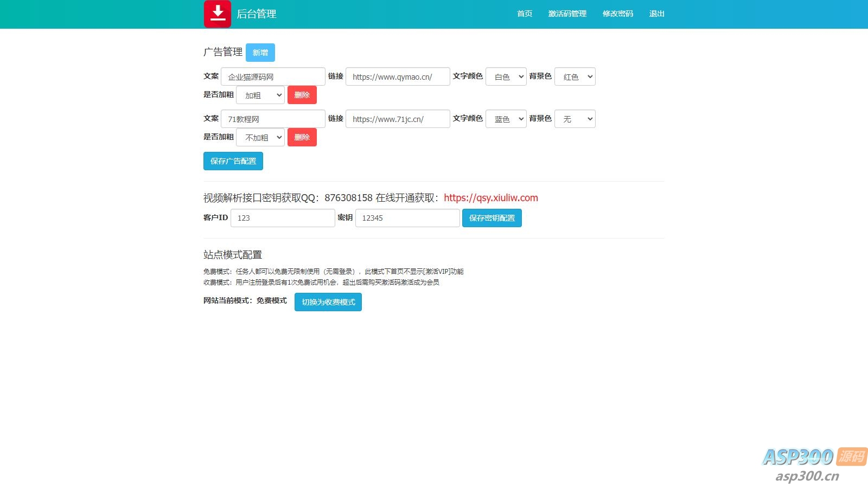This screenshot has height=488, width=868.
Task: Open the 白色 text color dropdown
Action: pos(506,76)
